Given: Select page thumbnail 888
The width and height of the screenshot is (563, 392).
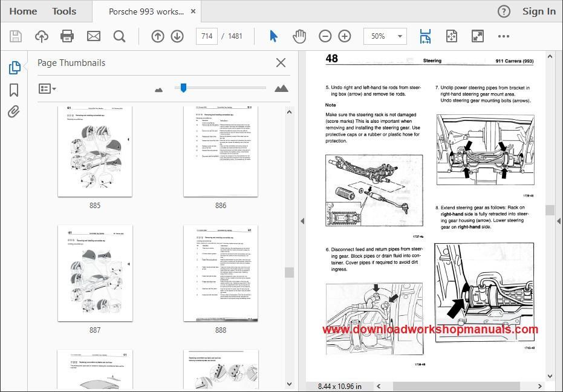Looking at the screenshot, I should (221, 273).
